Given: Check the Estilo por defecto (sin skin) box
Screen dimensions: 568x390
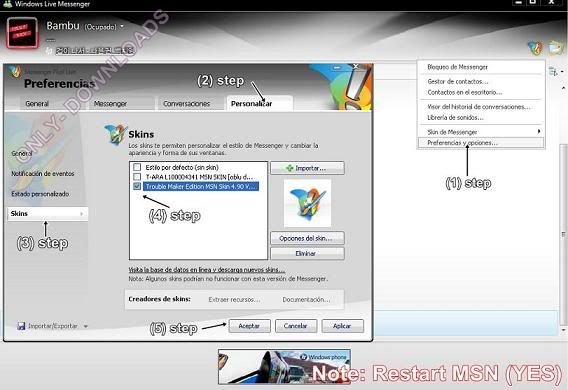Looking at the screenshot, I should pyautogui.click(x=137, y=167).
